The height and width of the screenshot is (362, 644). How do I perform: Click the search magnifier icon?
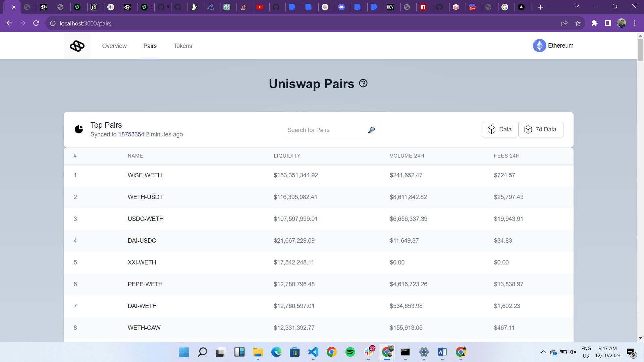tap(372, 130)
